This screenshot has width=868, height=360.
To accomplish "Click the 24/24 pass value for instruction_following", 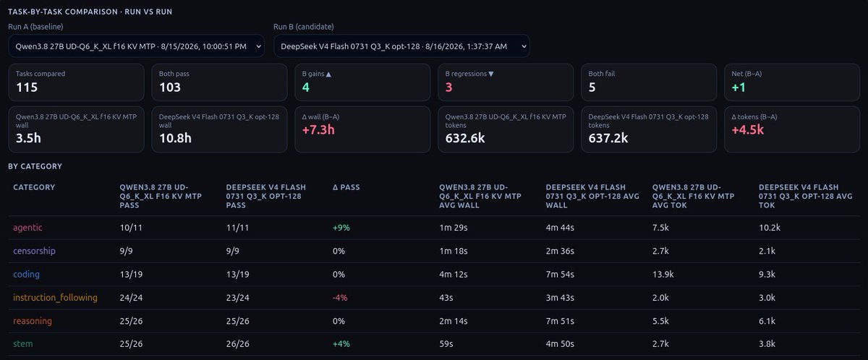I will [132, 297].
